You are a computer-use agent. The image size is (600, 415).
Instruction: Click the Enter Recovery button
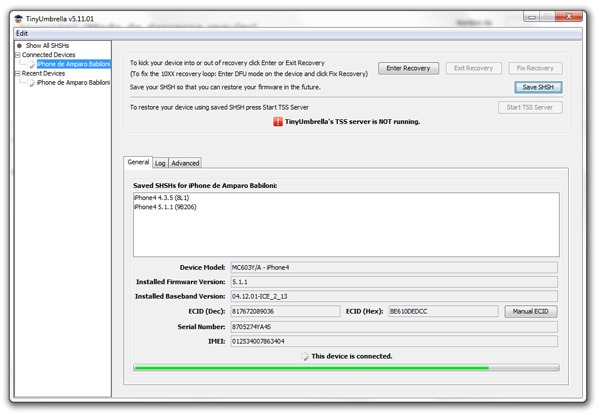pos(408,68)
